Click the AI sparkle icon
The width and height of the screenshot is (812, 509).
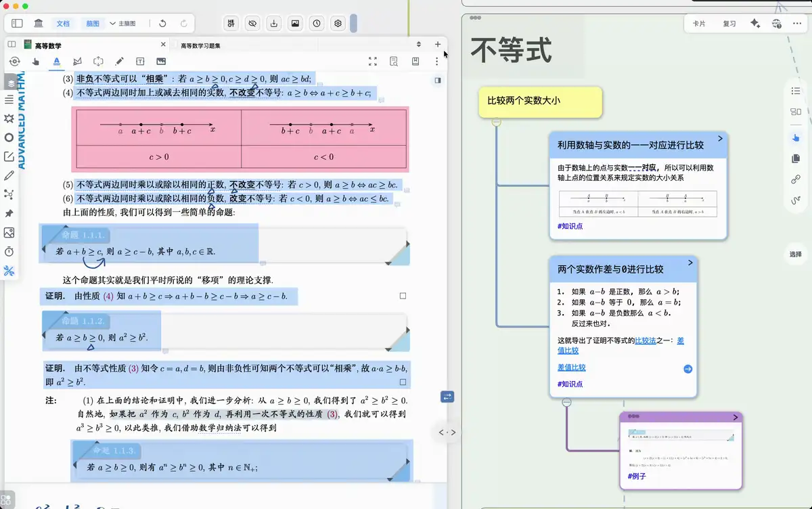(x=755, y=23)
